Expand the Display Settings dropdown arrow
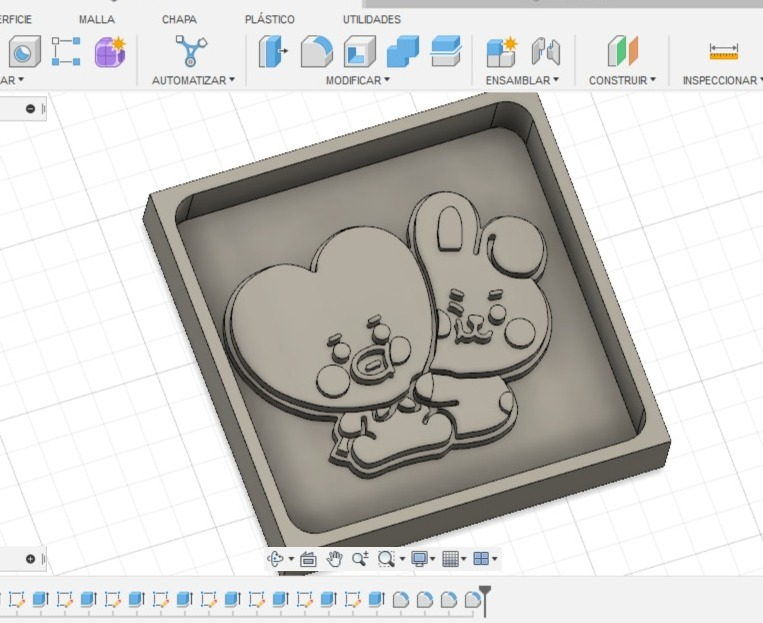 pyautogui.click(x=433, y=559)
